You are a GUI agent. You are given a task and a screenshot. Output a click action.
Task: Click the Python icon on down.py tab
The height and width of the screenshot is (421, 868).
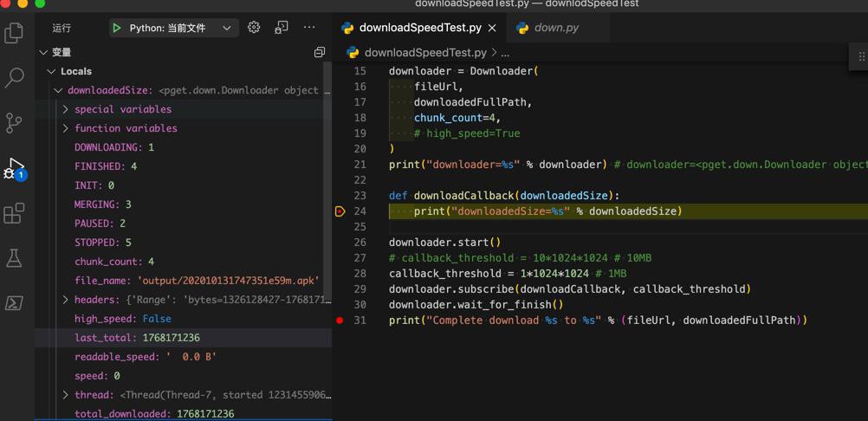click(x=522, y=28)
